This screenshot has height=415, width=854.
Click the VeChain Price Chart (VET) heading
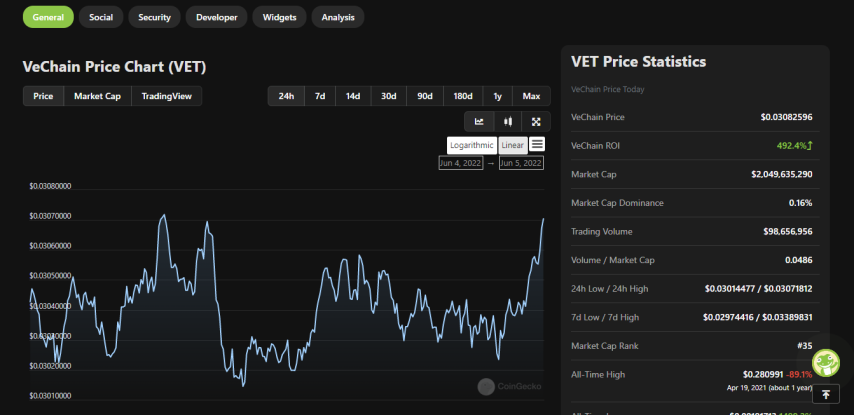pyautogui.click(x=114, y=67)
